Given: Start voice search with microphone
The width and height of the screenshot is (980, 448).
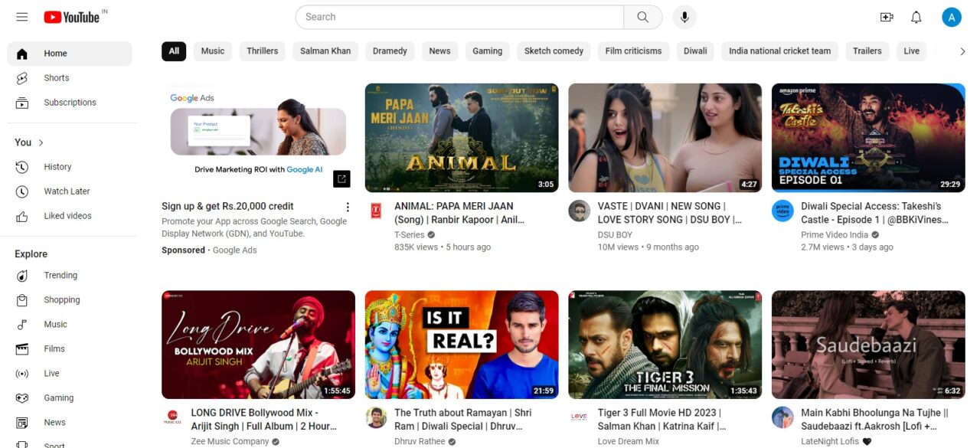Looking at the screenshot, I should click(684, 17).
